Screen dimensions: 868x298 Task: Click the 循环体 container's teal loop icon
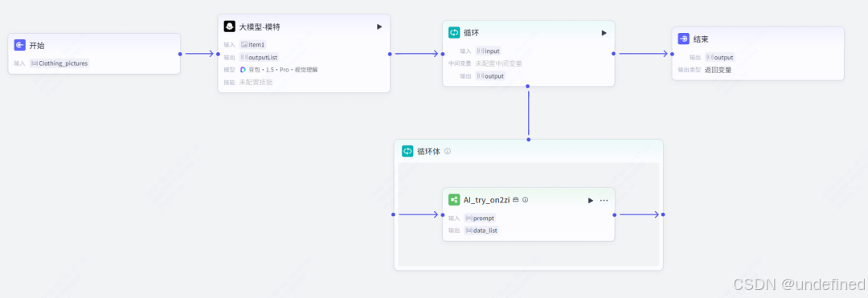click(x=407, y=151)
